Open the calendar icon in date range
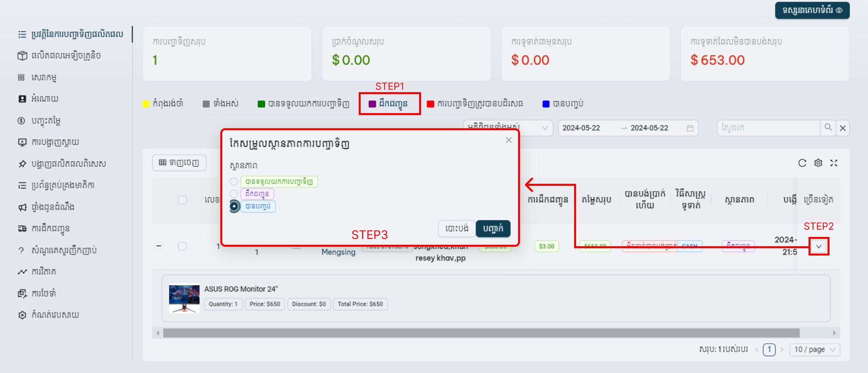 [x=690, y=128]
